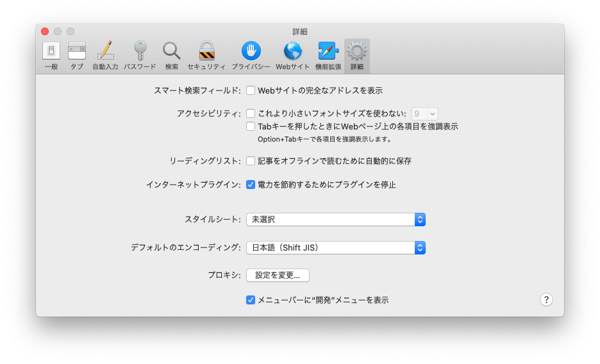Click the Option+Tabキー hint text

click(x=324, y=139)
